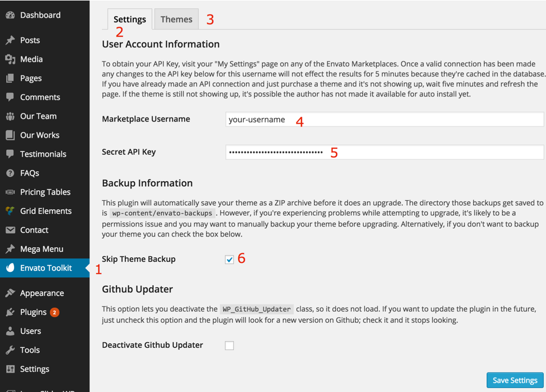
Task: Click the Tools wrench icon
Action: tap(11, 350)
